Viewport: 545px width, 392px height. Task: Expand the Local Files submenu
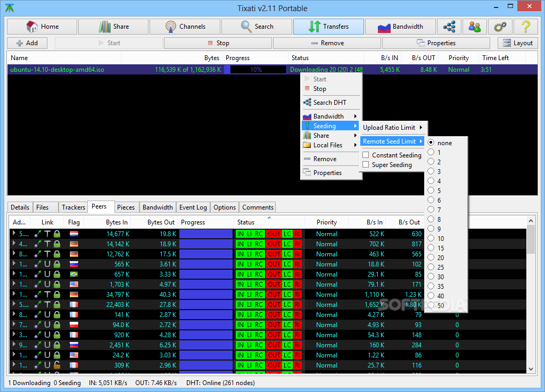[x=331, y=145]
